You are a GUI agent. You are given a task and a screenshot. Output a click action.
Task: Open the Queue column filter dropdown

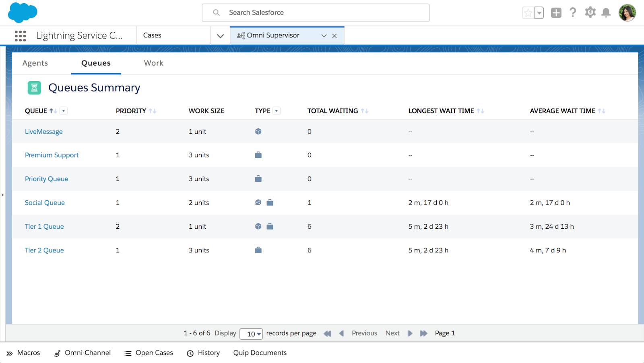pos(64,111)
